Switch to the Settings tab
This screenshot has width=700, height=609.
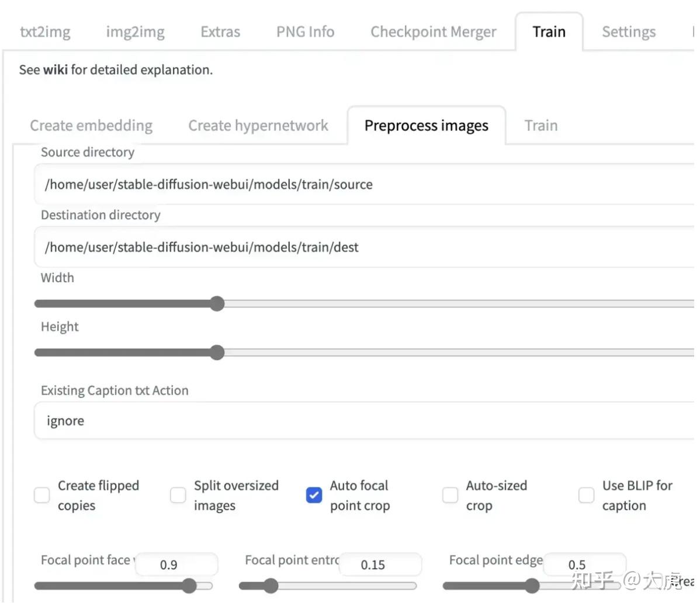click(x=629, y=32)
